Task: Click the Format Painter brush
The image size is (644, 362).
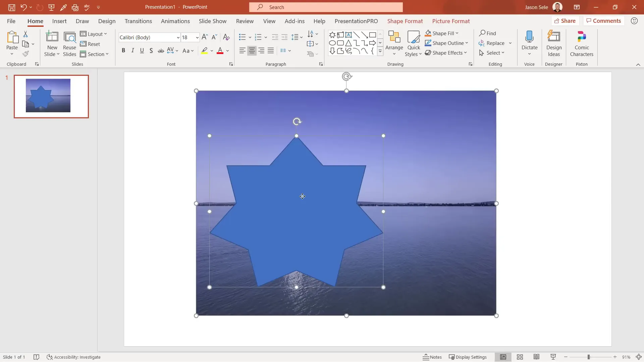Action: tap(25, 54)
